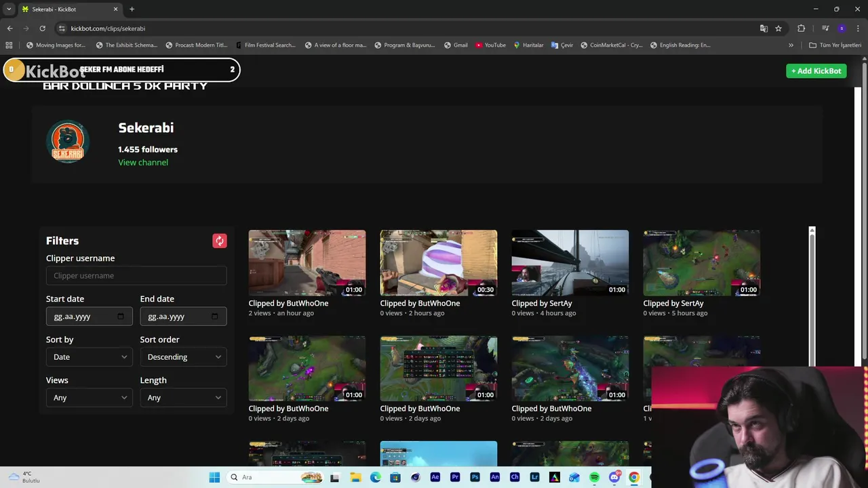Open the apps grid in the bookmarks bar

pos(9,45)
